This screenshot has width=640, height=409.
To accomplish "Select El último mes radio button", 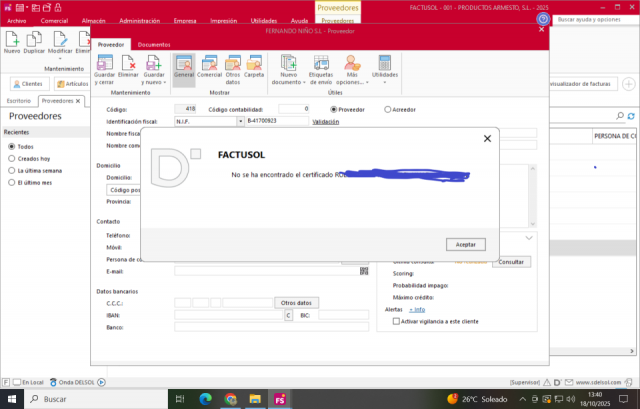I will pos(11,182).
